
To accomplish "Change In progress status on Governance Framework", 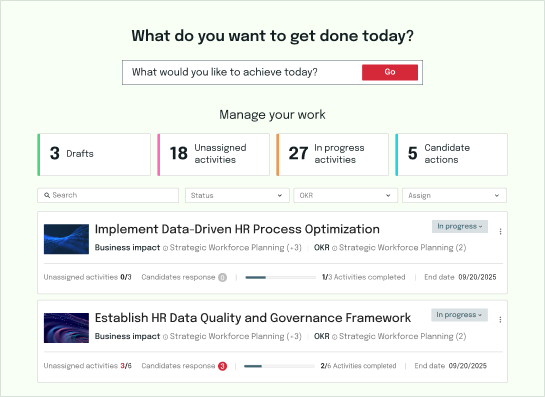I will 459,315.
